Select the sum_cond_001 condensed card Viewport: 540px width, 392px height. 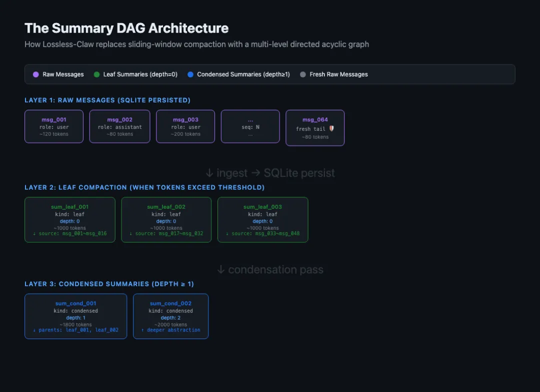[x=75, y=316]
